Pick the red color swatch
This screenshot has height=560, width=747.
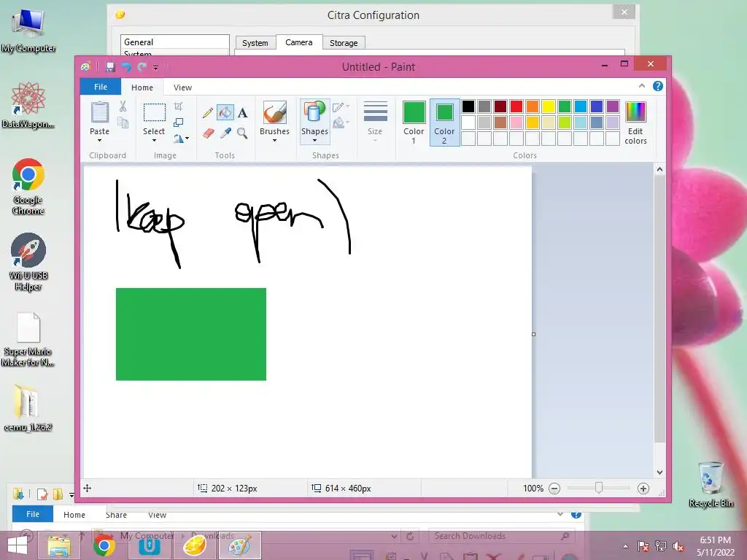(x=516, y=106)
